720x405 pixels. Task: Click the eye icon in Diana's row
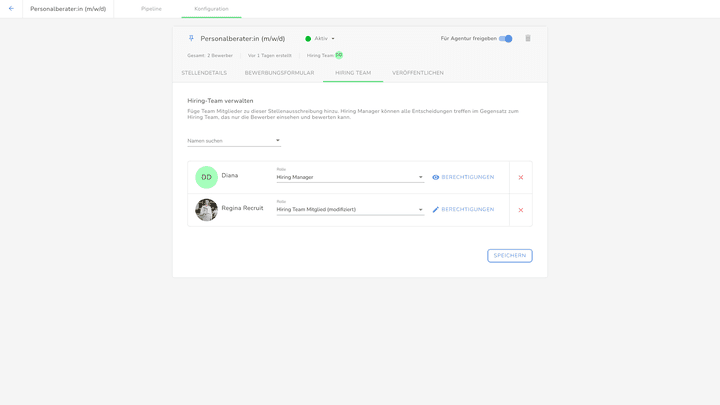tap(436, 177)
